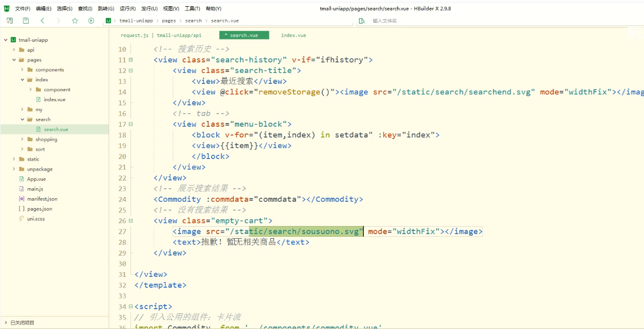
Task: Collapse the search folder
Action: (x=22, y=119)
